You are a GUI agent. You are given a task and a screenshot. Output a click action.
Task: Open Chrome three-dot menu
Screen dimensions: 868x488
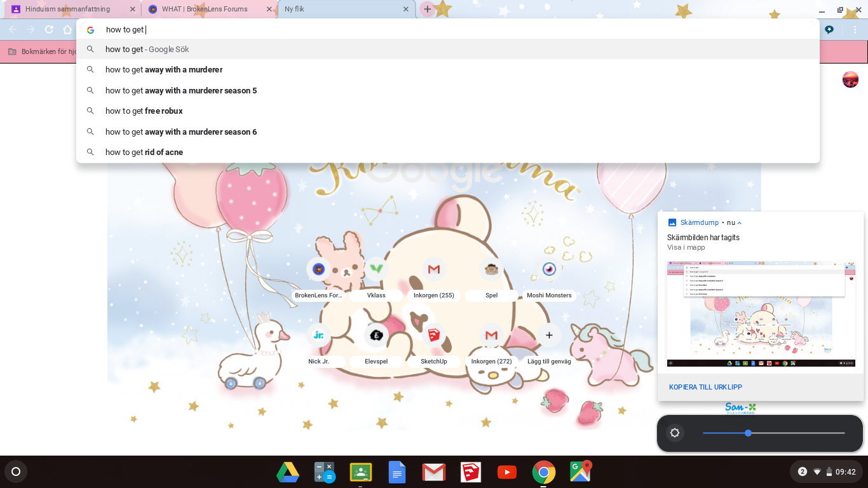pyautogui.click(x=854, y=30)
